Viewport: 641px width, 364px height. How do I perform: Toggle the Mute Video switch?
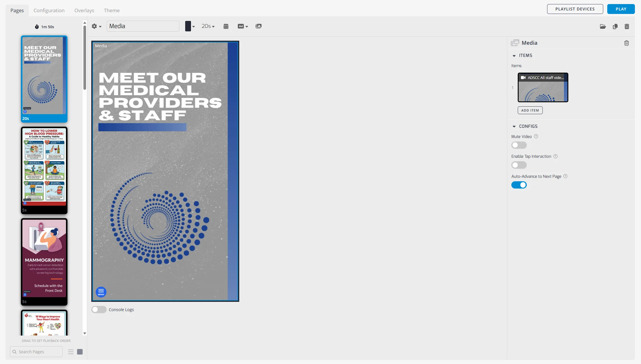[519, 145]
